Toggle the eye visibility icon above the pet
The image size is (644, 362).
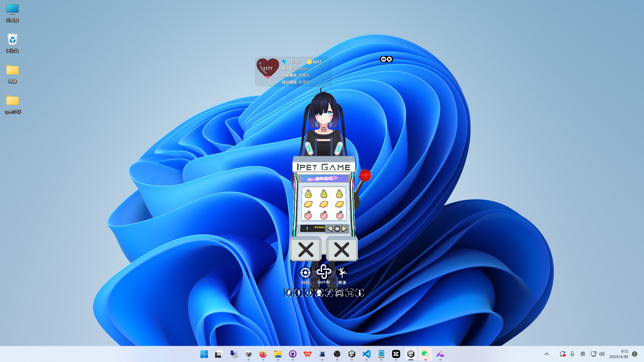(383, 59)
